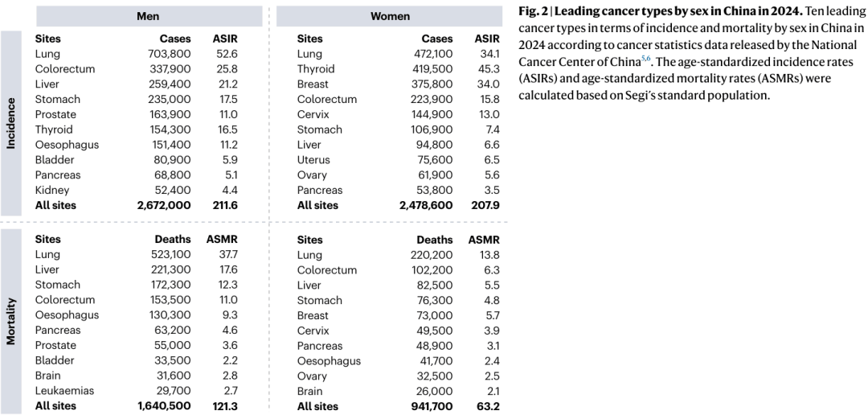Click the vertical Incidence row label
Image resolution: width=868 pixels, height=415 pixels.
[x=10, y=123]
